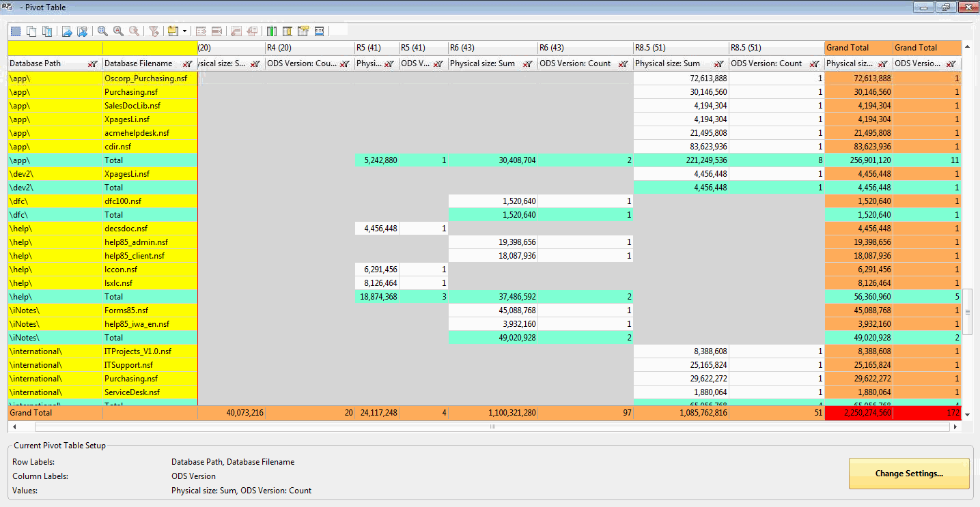The image size is (980, 507).
Task: Click the yellow column selection table icon
Action: 287,31
